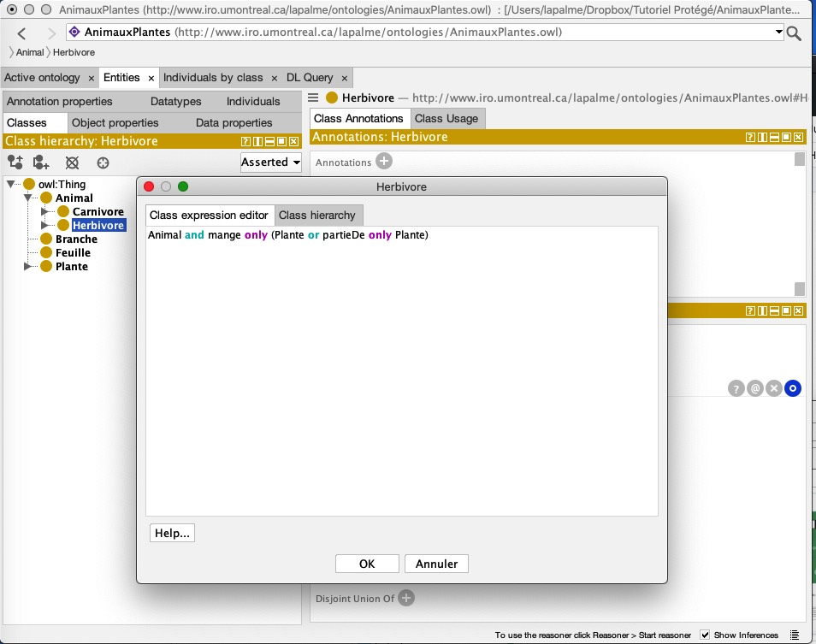Toggle the Show Inferences checkbox

705,635
